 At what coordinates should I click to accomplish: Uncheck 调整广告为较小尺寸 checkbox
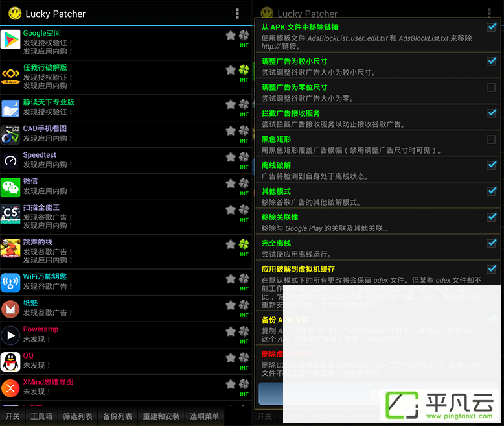pyautogui.click(x=491, y=61)
